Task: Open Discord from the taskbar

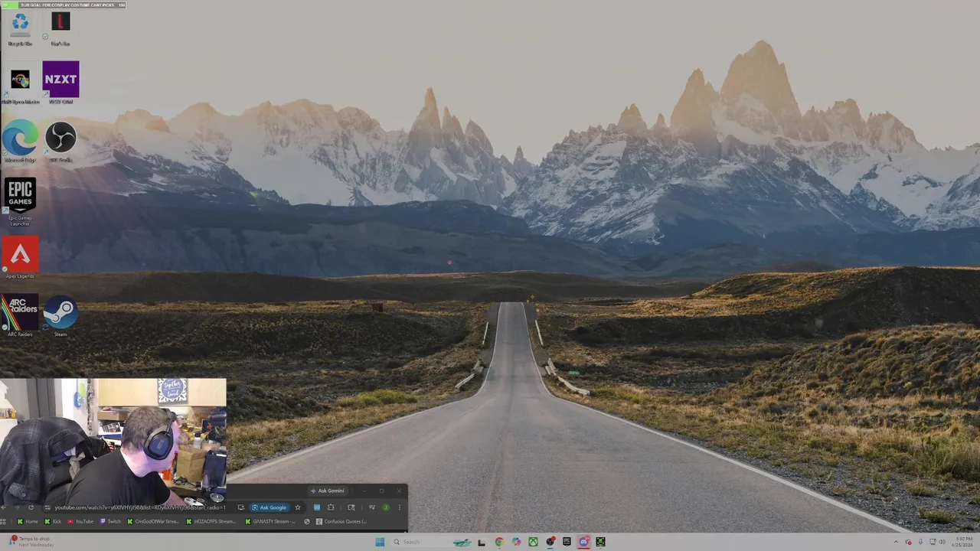Action: [x=583, y=542]
